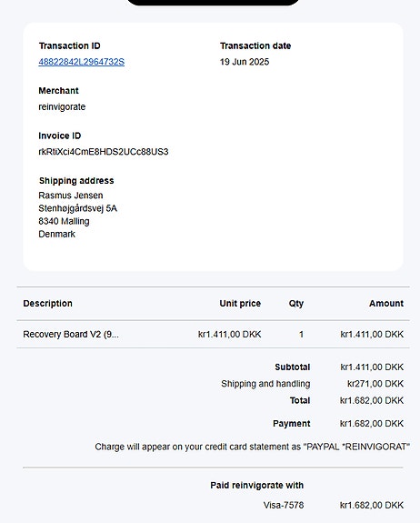
Task: Click street line Stenhøjgårdsvej 5A
Action: click(x=77, y=208)
